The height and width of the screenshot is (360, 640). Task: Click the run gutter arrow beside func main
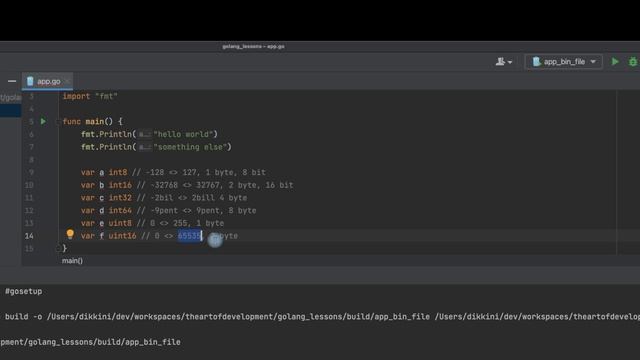pyautogui.click(x=43, y=121)
